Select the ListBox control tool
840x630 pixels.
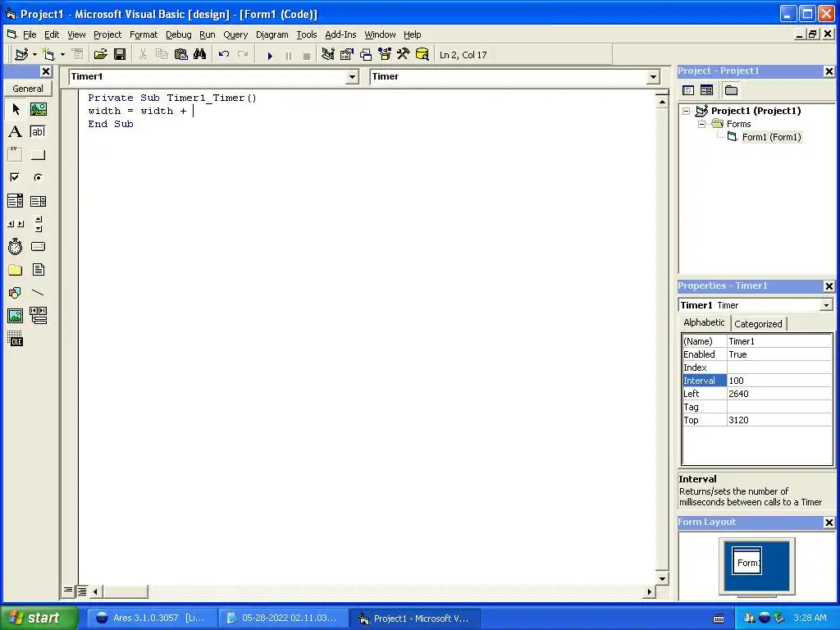pyautogui.click(x=38, y=201)
